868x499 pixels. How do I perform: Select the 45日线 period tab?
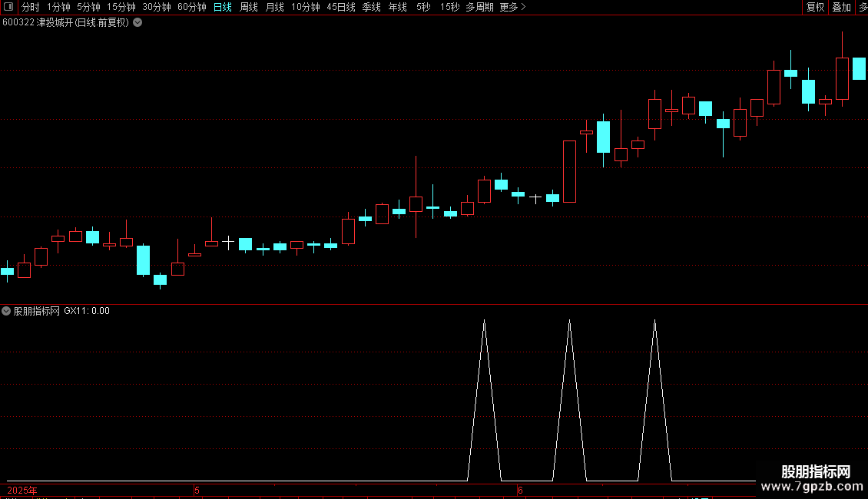(x=341, y=7)
